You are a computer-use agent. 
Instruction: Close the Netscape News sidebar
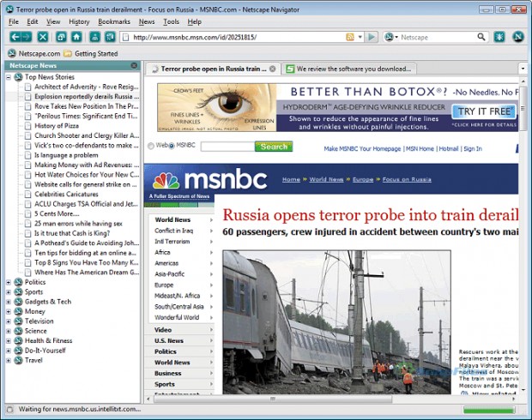click(x=134, y=65)
